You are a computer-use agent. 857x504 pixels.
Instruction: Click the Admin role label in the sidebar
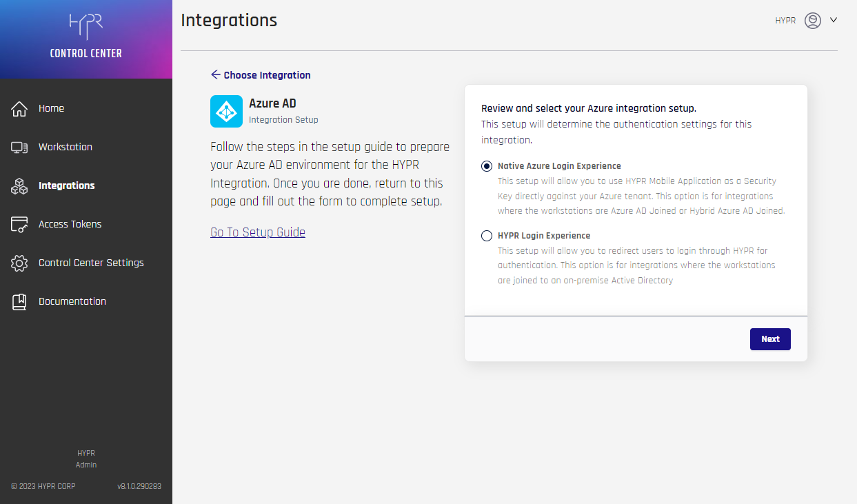click(x=86, y=465)
